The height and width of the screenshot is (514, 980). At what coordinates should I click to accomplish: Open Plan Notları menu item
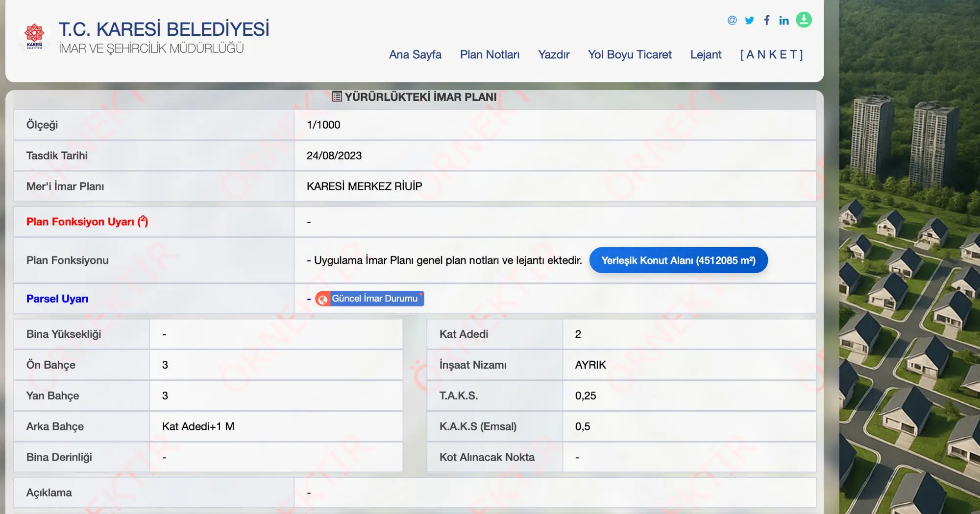click(490, 54)
